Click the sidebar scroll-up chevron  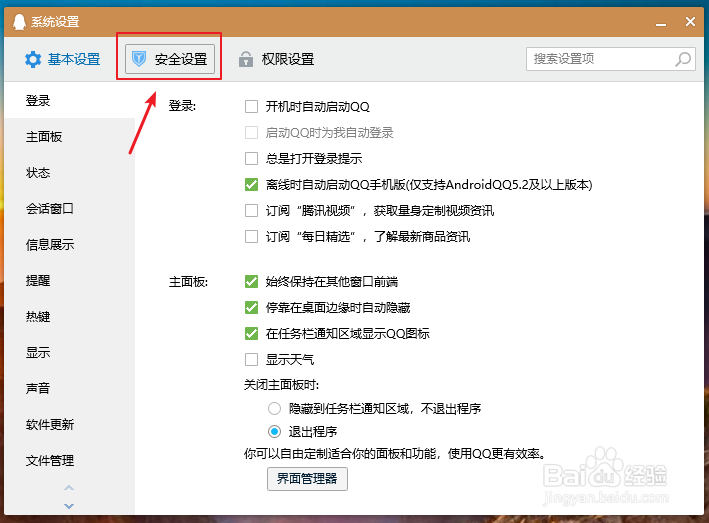[x=69, y=488]
